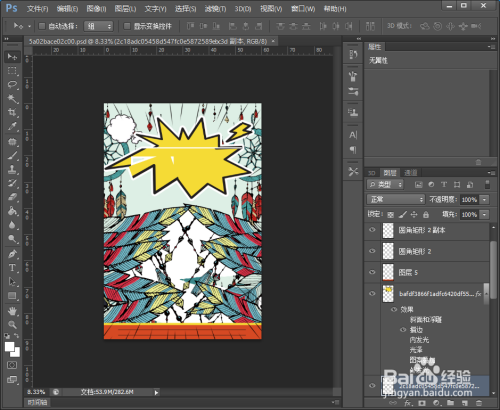This screenshot has width=500, height=410.
Task: Select the Horizontal Type tool
Action: pyautogui.click(x=12, y=268)
